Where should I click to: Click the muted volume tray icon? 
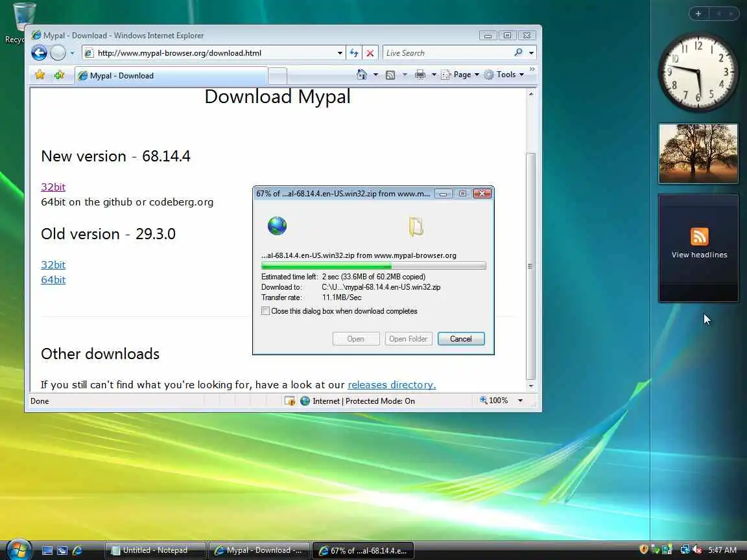(x=698, y=550)
